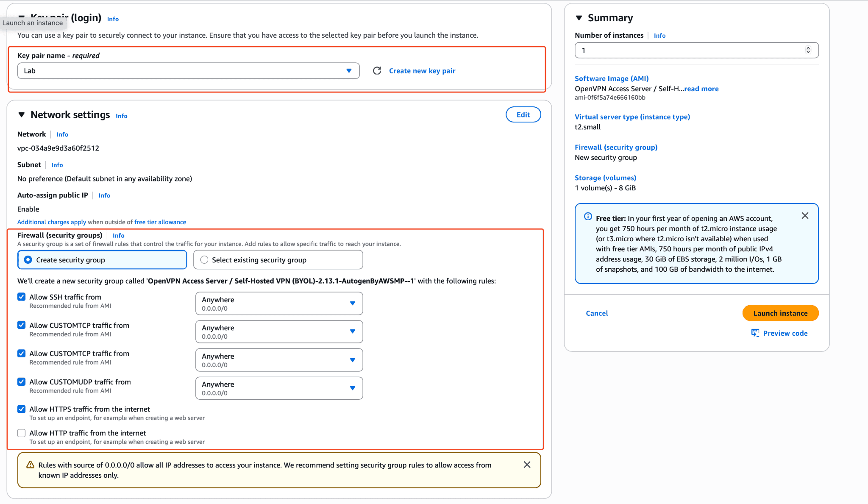Click the Info link next to Firewall

click(x=118, y=235)
